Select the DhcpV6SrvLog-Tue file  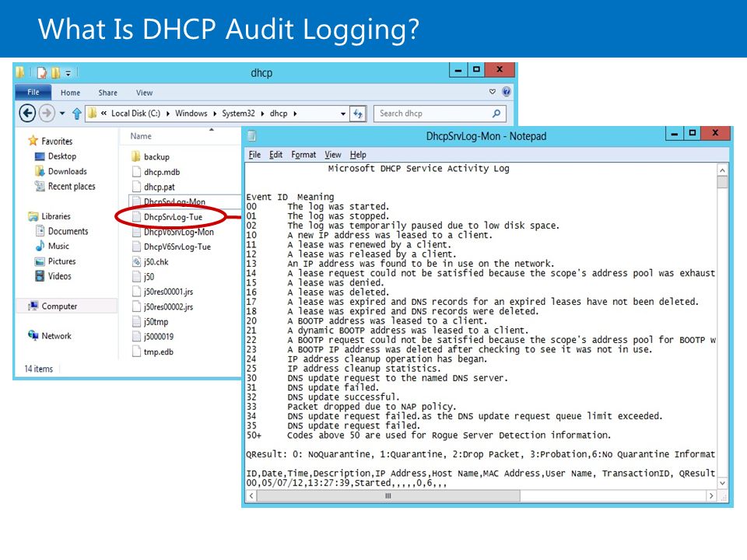tap(177, 247)
